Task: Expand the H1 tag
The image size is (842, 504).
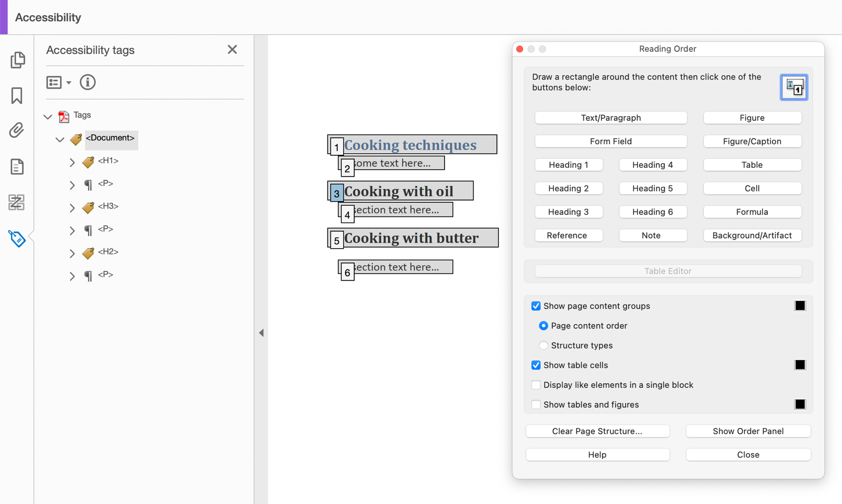Action: click(x=72, y=162)
